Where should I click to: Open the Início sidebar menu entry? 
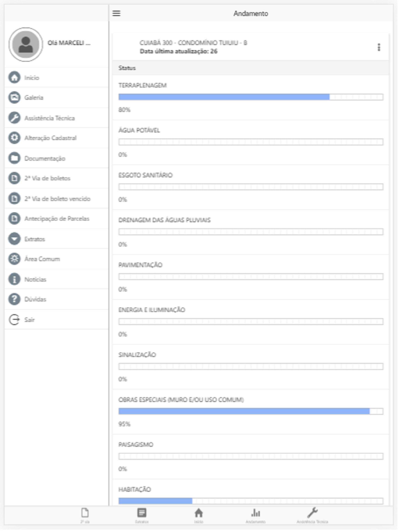tap(56, 78)
